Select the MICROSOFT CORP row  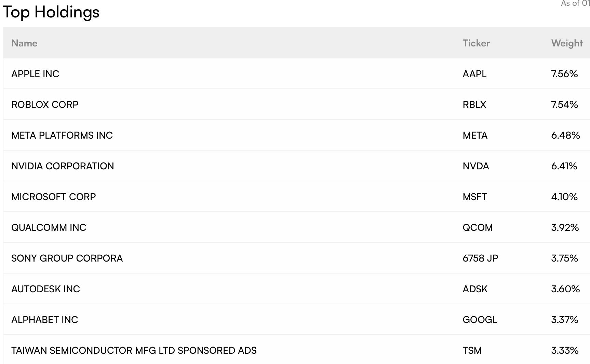[x=296, y=197]
